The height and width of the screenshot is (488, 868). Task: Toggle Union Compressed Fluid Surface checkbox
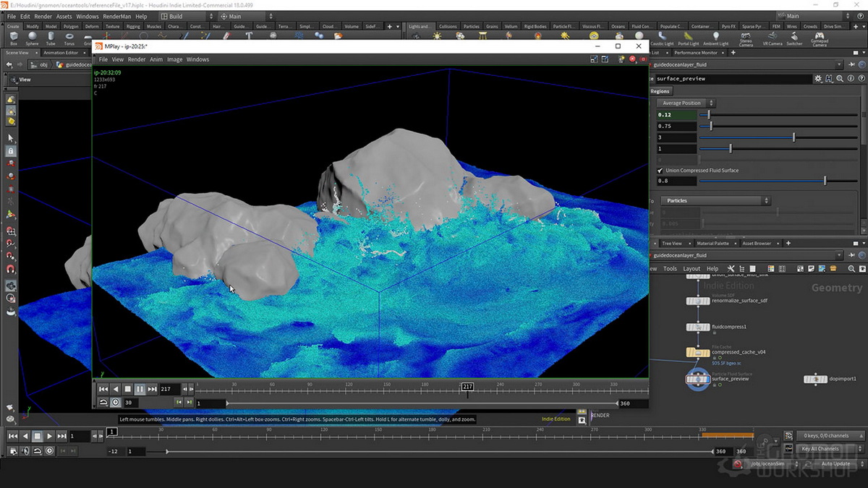(x=660, y=171)
